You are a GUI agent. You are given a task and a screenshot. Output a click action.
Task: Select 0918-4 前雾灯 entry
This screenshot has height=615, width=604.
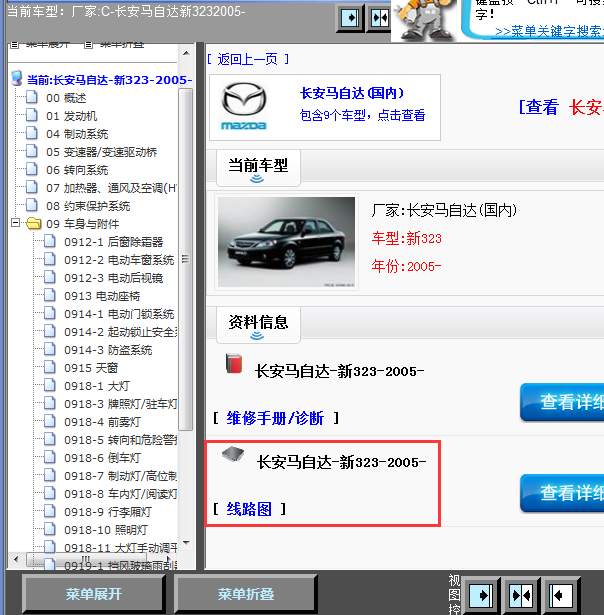coord(102,422)
